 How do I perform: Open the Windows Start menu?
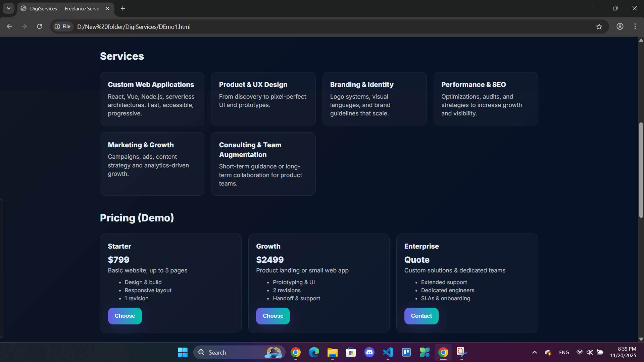(183, 352)
